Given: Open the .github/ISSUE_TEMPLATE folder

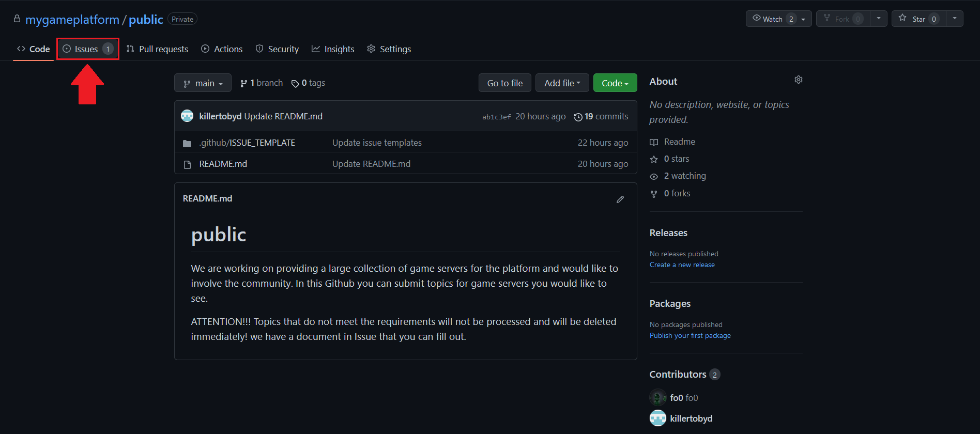Looking at the screenshot, I should 247,143.
